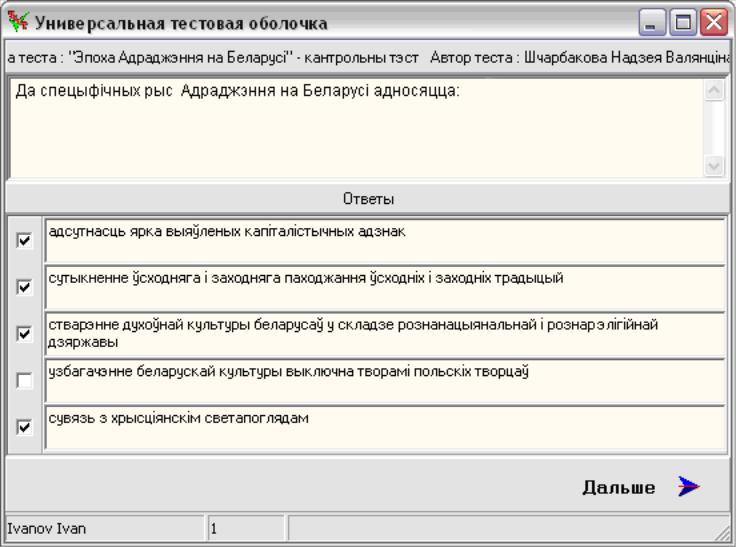This screenshot has height=547, width=736.
Task: Click answer text 'сувязь з хрысціянскім светапоглядам'
Action: (179, 418)
